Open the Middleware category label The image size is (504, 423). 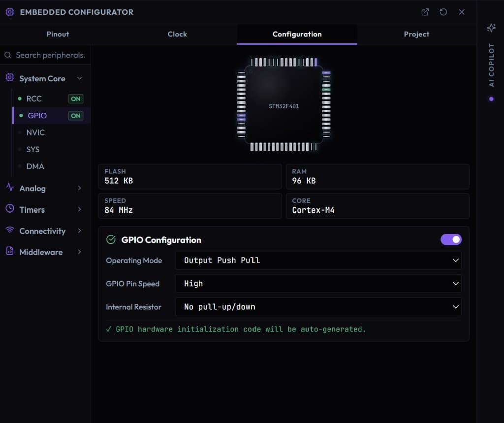click(x=41, y=252)
